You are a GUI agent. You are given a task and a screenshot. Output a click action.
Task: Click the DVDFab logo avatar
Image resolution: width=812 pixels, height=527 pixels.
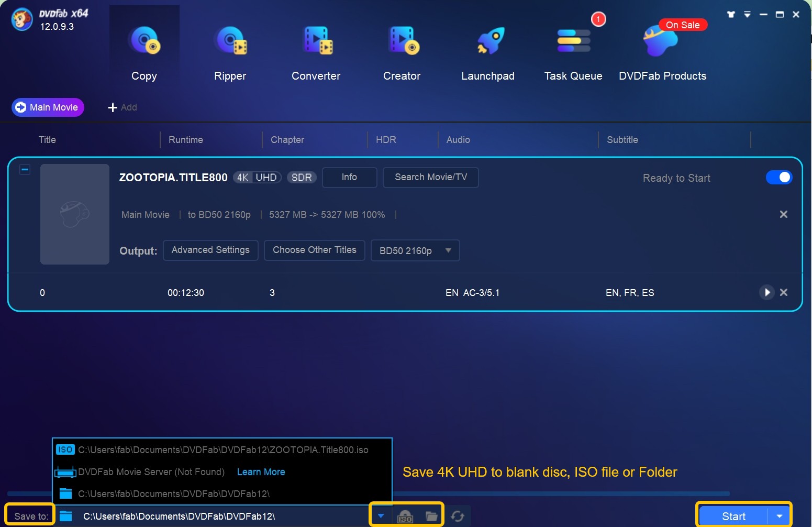coord(22,20)
